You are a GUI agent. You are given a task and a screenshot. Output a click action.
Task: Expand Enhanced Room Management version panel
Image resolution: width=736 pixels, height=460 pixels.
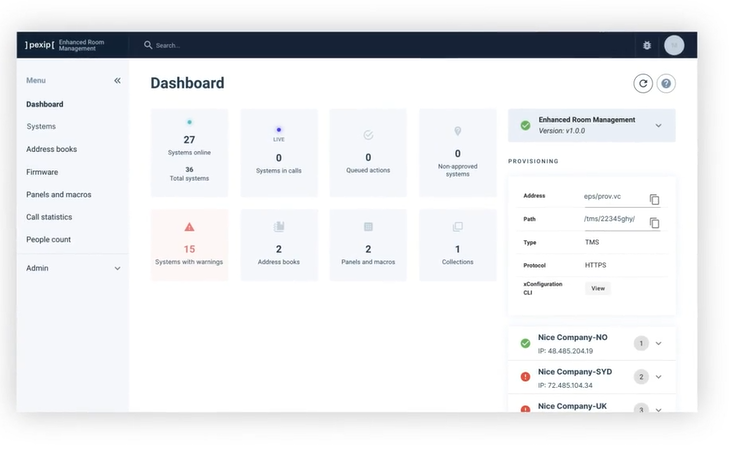tap(659, 126)
